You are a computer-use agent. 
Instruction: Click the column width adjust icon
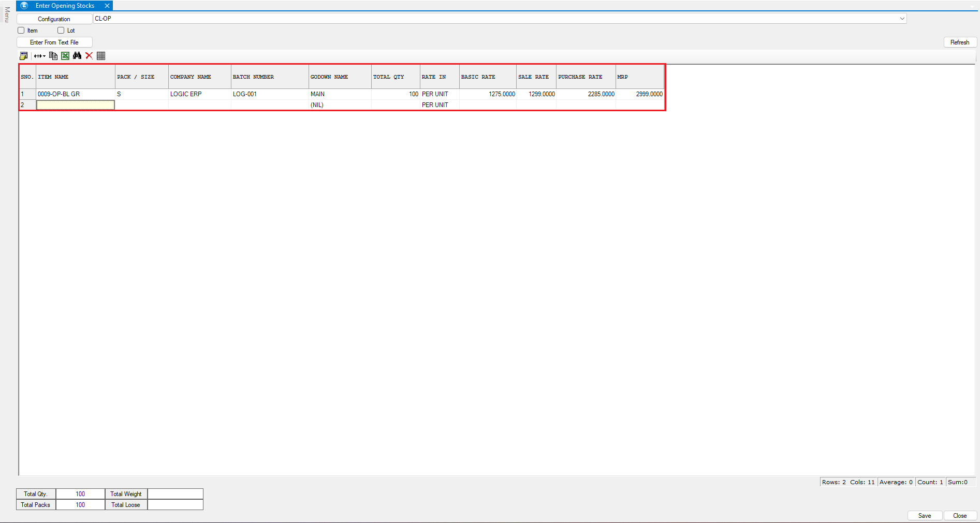39,56
